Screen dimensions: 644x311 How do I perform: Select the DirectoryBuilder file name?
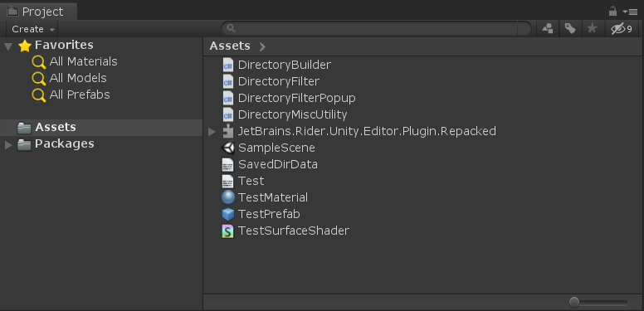[x=285, y=65]
